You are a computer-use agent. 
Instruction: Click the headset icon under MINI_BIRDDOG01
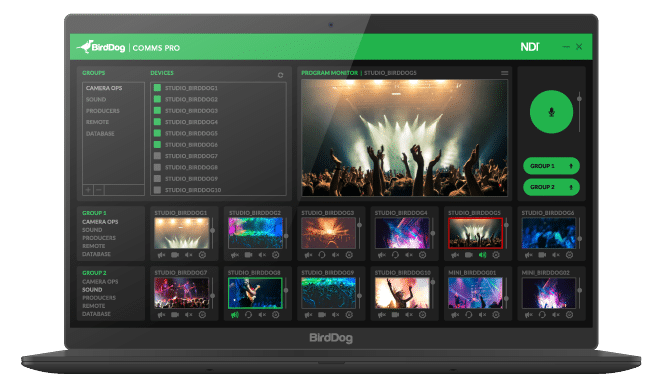[x=468, y=315]
